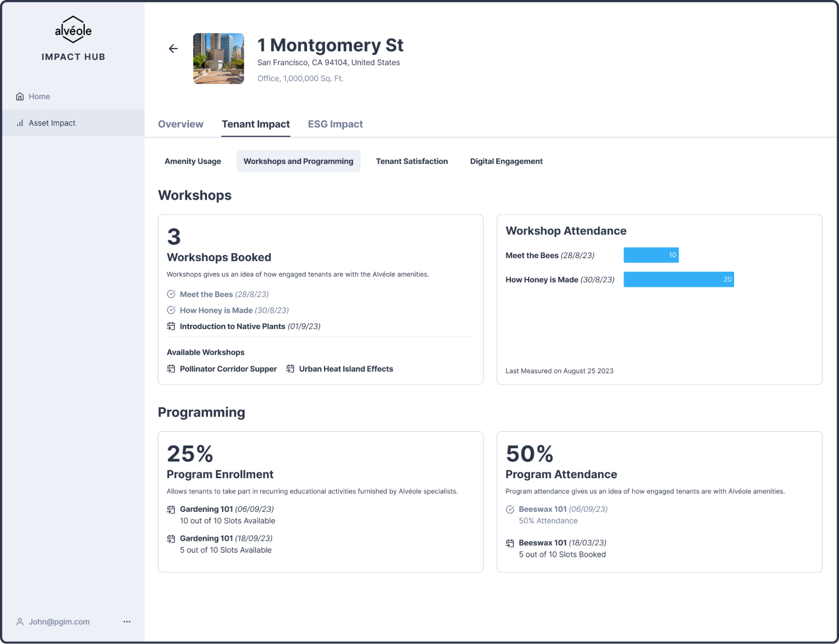
Task: Click checkmark circle beside How Honey is Made
Action: tap(171, 310)
